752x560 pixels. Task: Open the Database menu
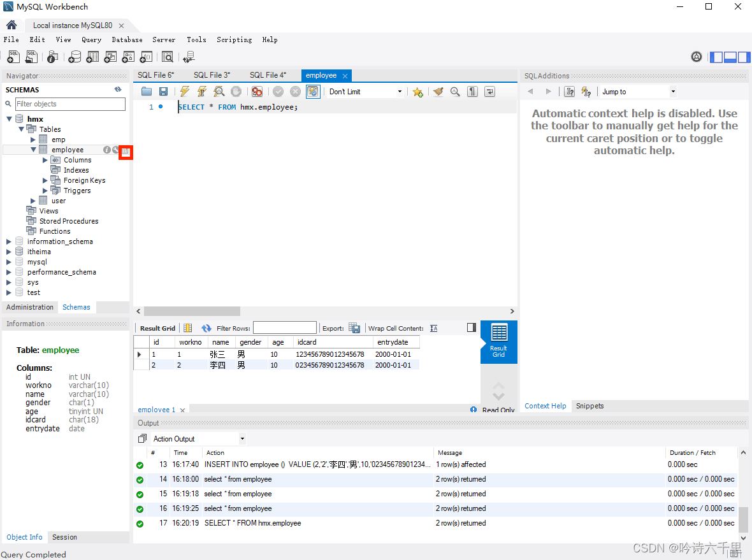127,39
